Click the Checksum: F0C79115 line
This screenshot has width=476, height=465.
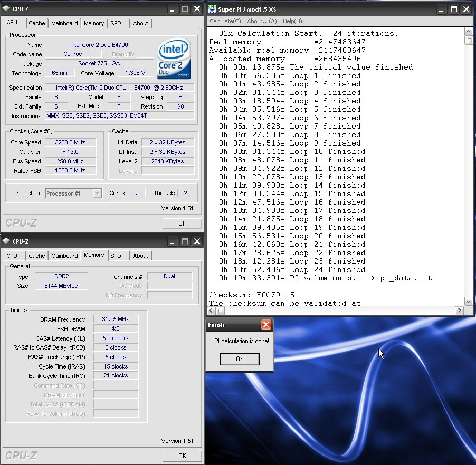tap(252, 295)
